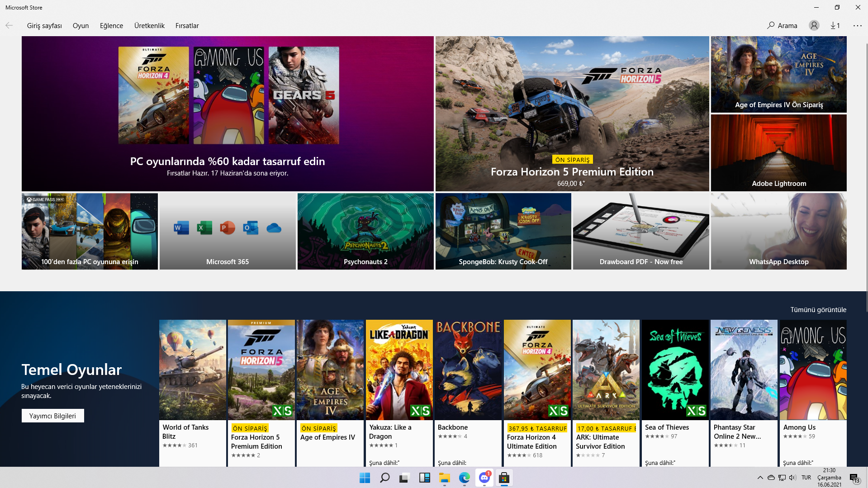The width and height of the screenshot is (868, 488).
Task: Click the PowerPoint icon in Microsoft 365 tile
Action: [228, 227]
